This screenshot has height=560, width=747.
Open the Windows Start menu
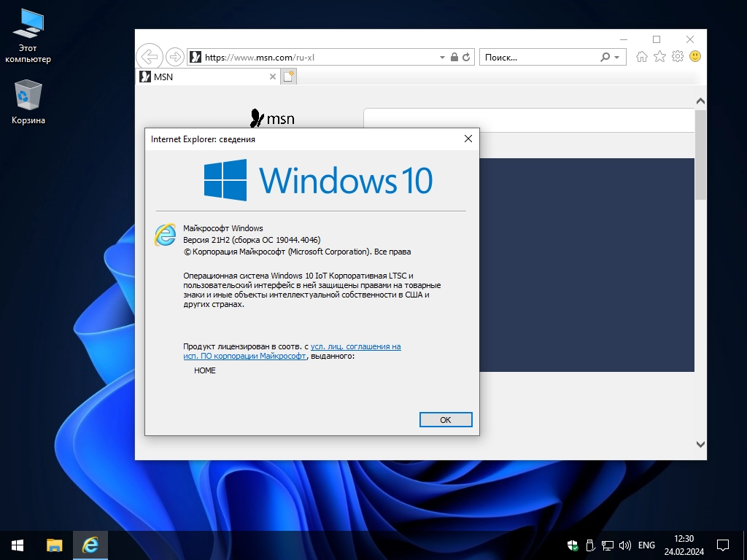[x=18, y=545]
